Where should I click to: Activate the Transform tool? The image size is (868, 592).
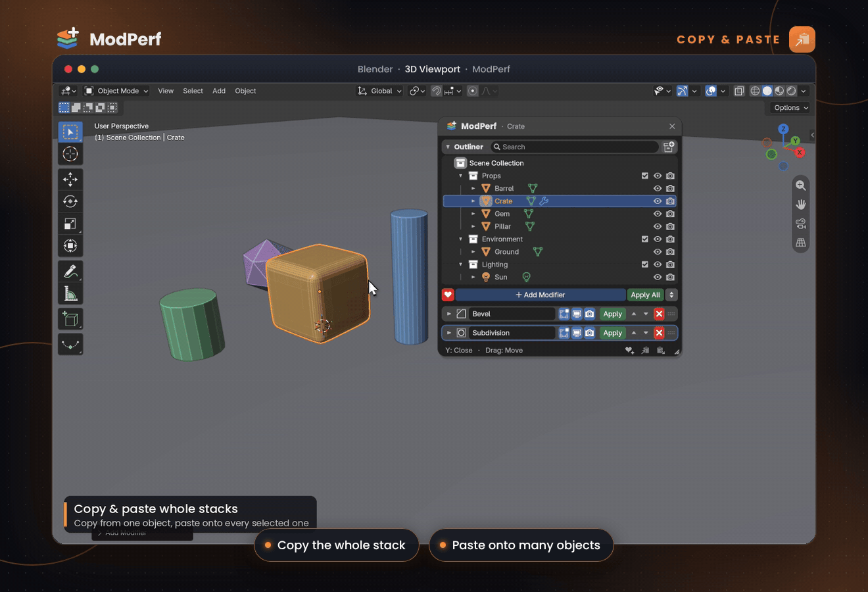pyautogui.click(x=70, y=246)
